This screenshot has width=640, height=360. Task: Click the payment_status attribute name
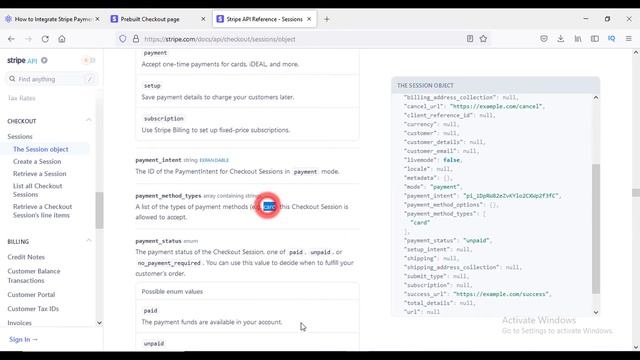tap(158, 241)
